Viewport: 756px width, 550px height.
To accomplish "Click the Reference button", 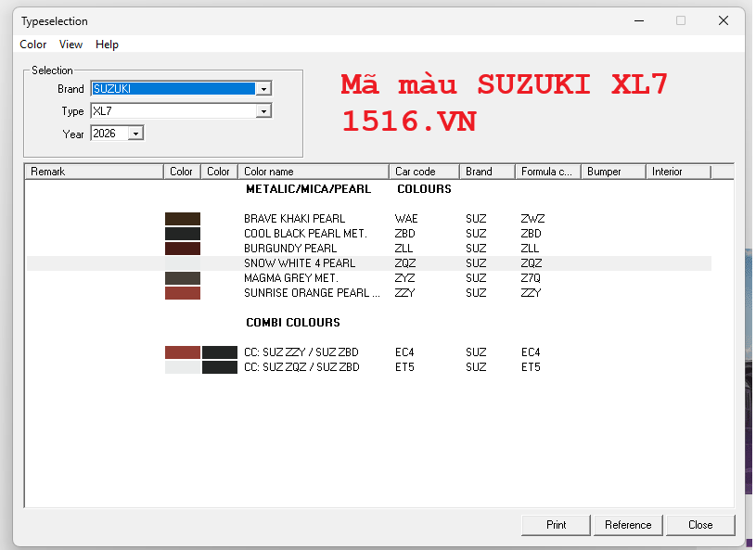I will tap(628, 525).
